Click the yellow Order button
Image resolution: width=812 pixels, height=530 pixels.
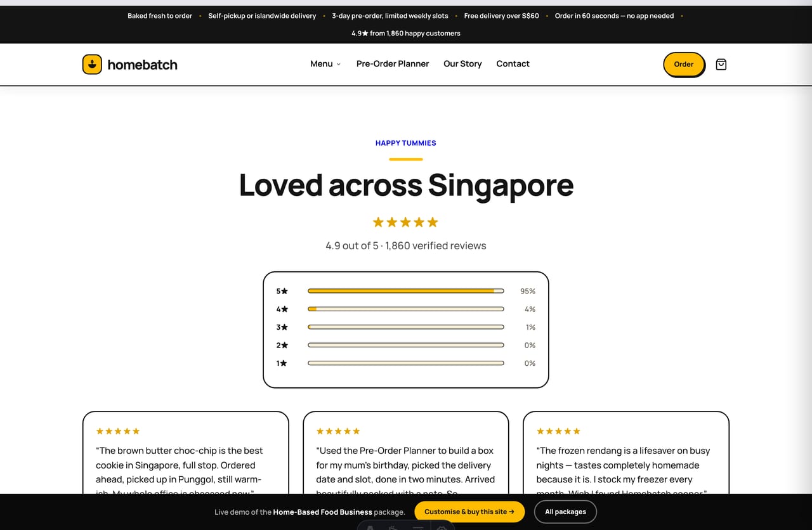pyautogui.click(x=684, y=64)
